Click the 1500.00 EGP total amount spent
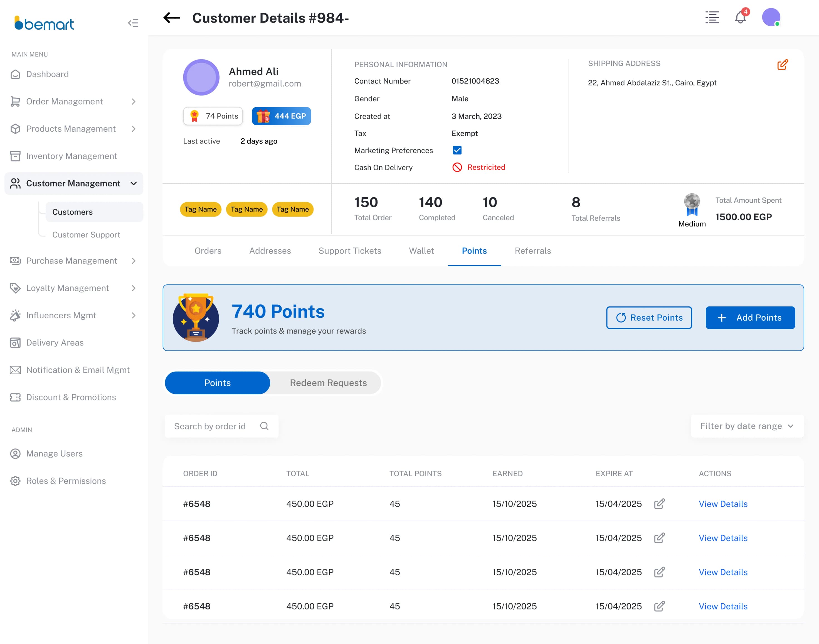This screenshot has height=644, width=819. (x=743, y=217)
